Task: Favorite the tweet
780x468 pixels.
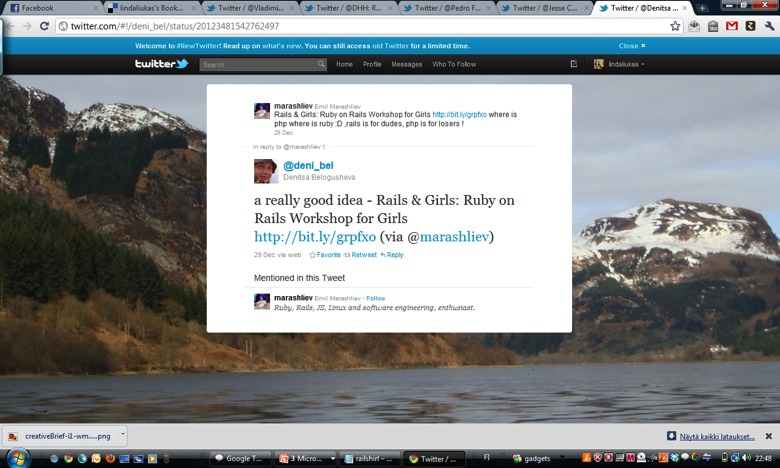Action: click(x=325, y=255)
